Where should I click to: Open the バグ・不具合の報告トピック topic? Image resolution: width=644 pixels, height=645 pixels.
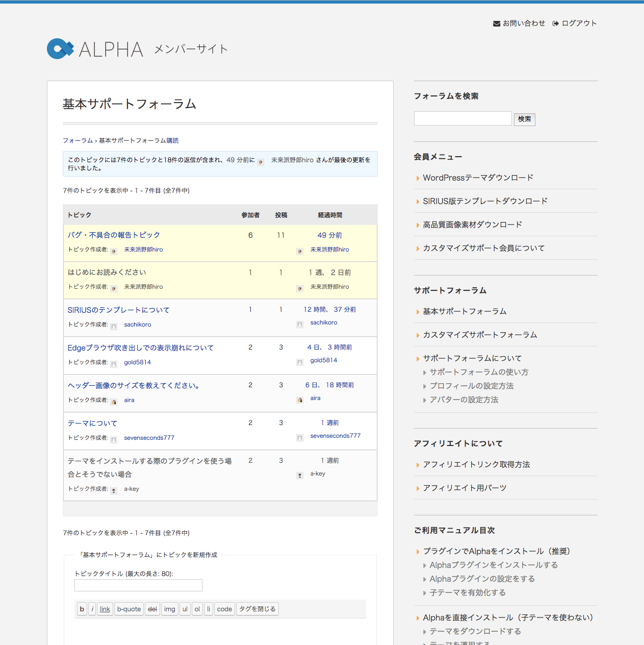click(114, 235)
